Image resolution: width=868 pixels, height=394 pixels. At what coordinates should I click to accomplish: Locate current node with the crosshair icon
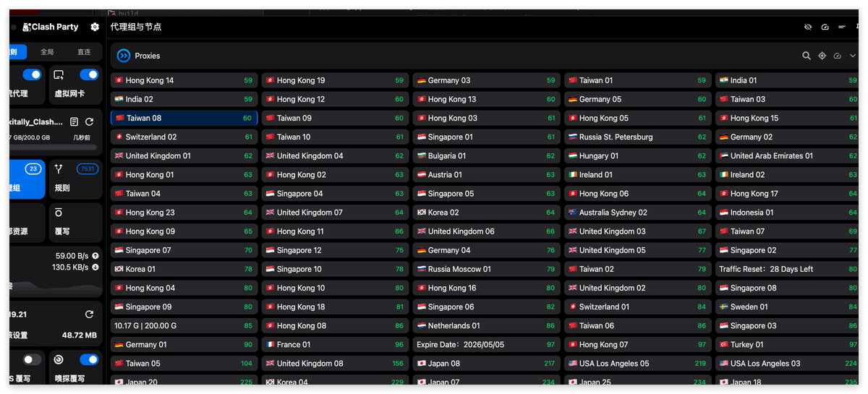[822, 56]
